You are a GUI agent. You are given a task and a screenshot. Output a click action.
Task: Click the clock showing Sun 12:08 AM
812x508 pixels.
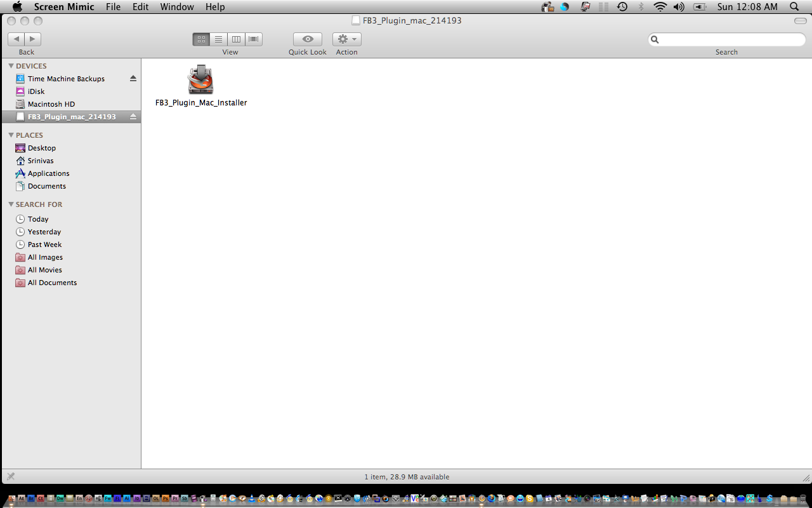pyautogui.click(x=747, y=7)
